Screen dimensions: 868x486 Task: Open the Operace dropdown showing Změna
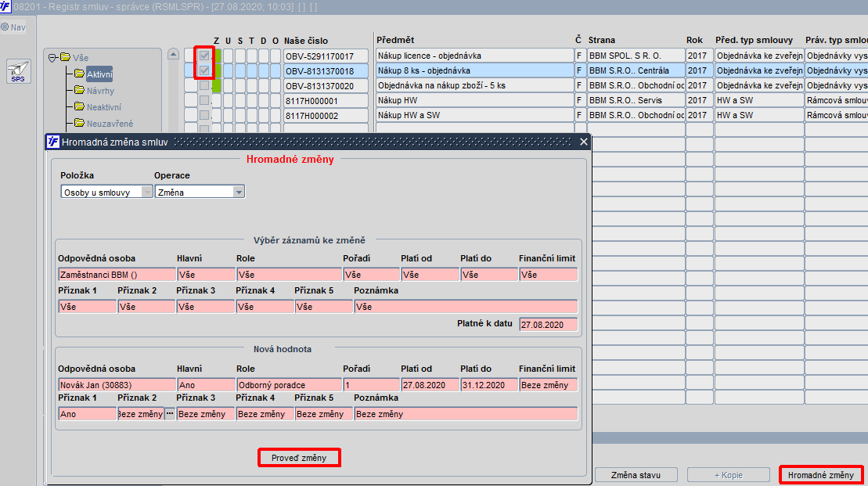tap(200, 192)
